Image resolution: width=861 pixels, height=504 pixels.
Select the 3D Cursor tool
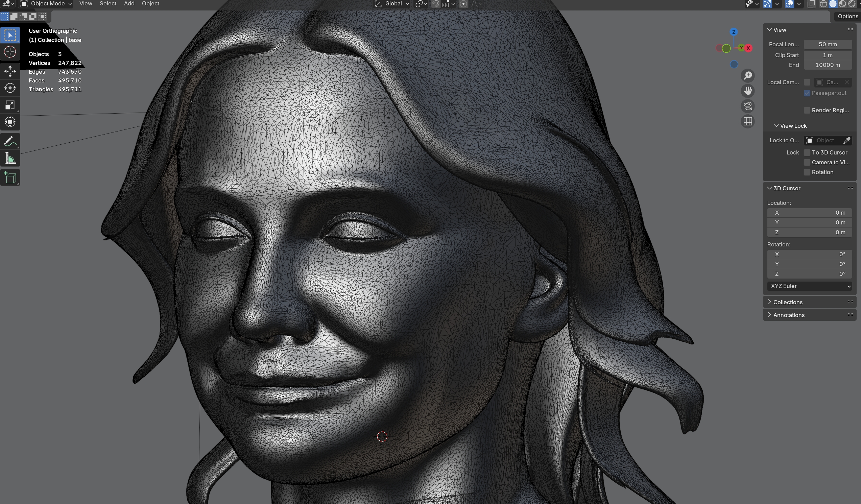coord(10,52)
